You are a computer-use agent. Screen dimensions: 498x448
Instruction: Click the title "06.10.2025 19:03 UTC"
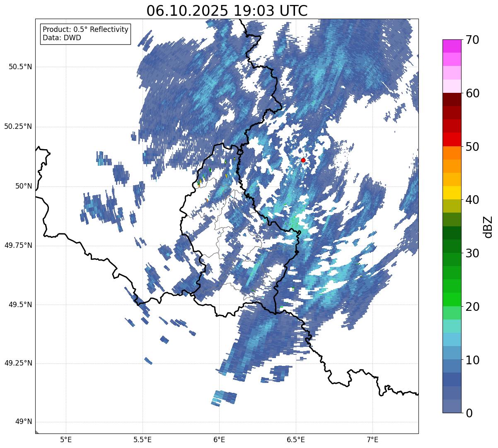pos(227,11)
